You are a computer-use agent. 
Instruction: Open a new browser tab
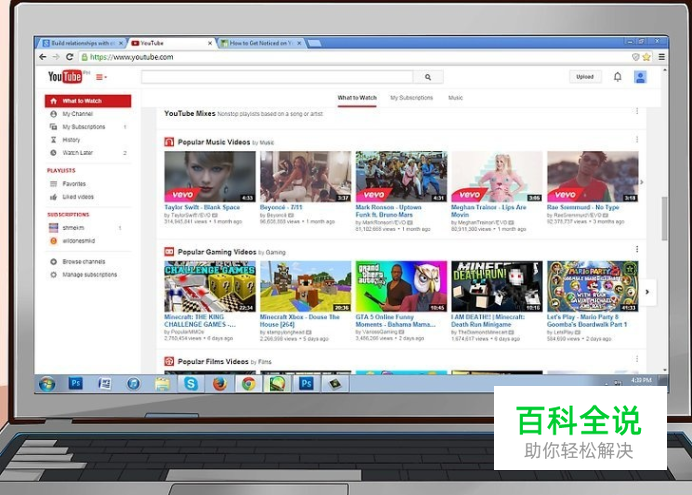314,43
